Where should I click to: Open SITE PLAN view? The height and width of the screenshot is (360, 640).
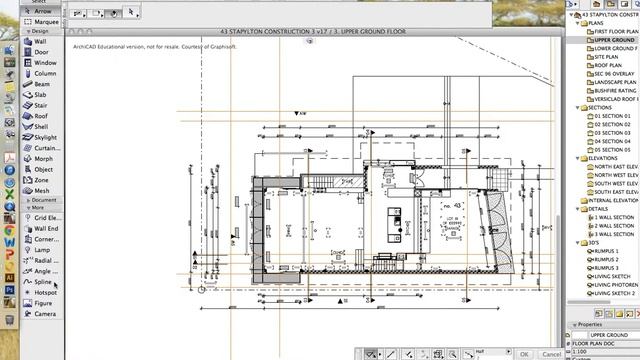point(602,57)
